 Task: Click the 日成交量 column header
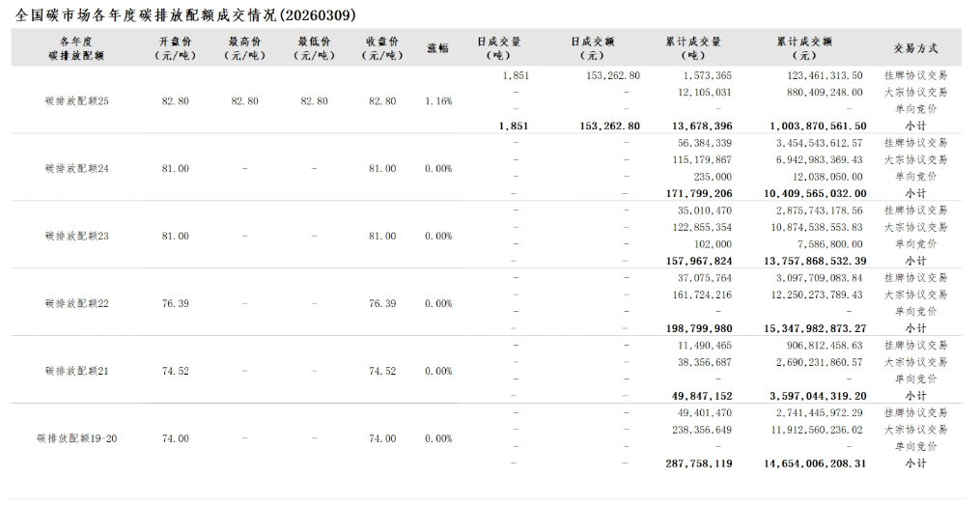pyautogui.click(x=500, y=48)
